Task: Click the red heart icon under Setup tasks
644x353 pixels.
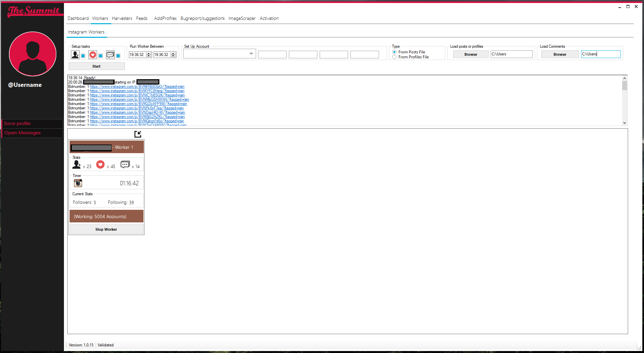Action: pos(93,55)
